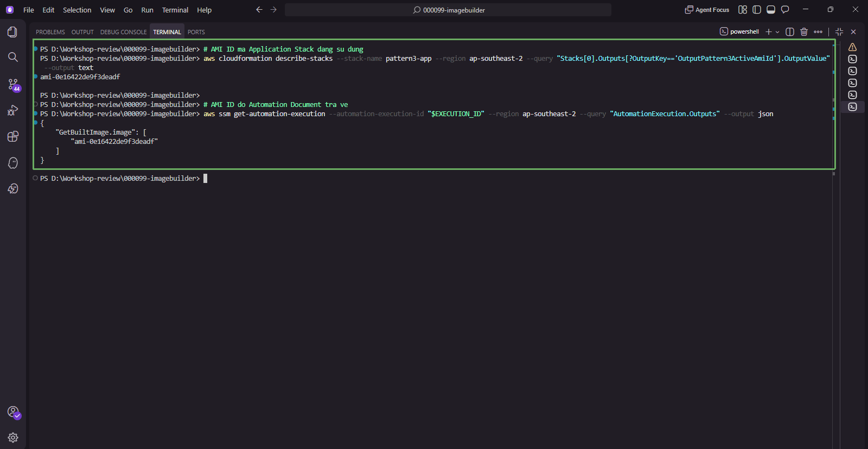The image size is (868, 449).
Task: Click the "GetBuiltImage.image" key in JSON output
Action: [95, 132]
